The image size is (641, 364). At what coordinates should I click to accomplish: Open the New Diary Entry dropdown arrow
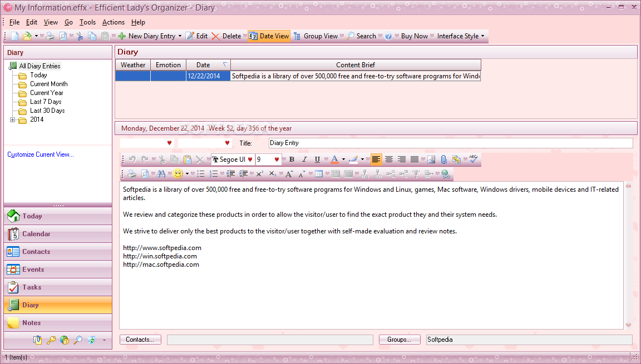[180, 36]
